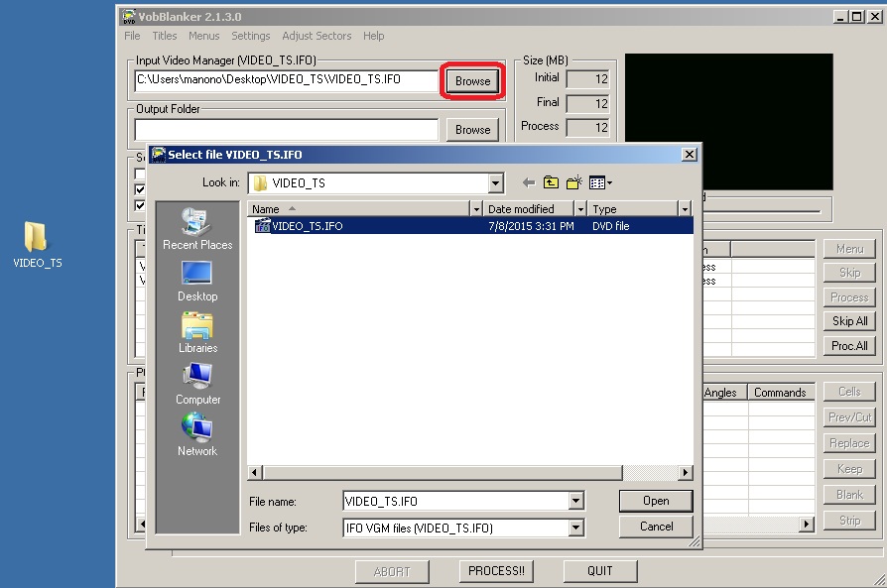Screen dimensions: 887x588
Task: Open Recent Places in dialog sidebar
Action: pyautogui.click(x=196, y=229)
